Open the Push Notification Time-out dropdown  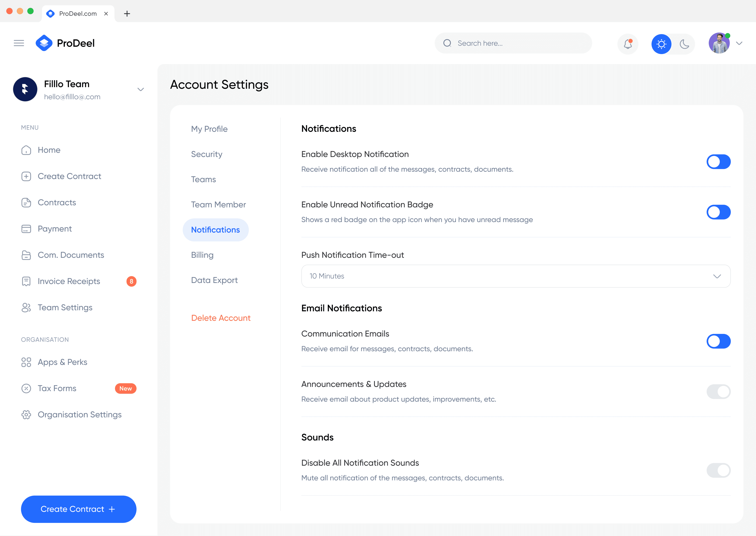[x=516, y=276]
